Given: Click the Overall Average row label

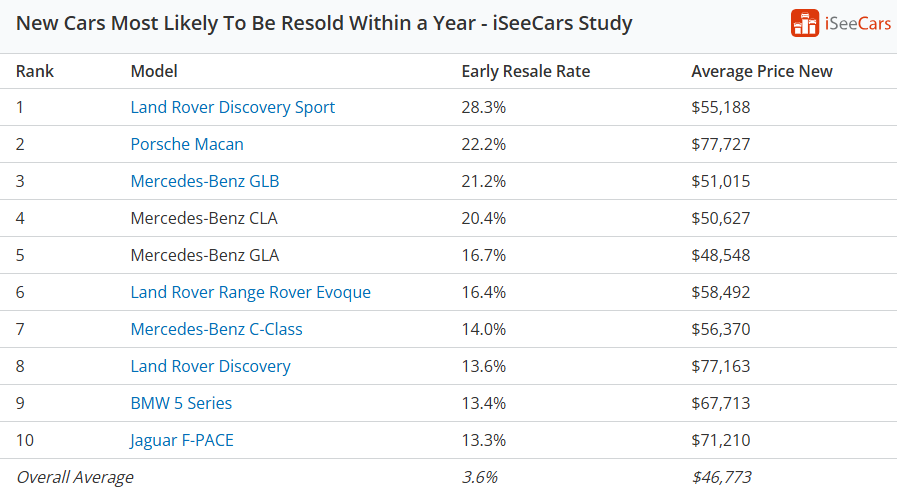Looking at the screenshot, I should click(x=75, y=477).
